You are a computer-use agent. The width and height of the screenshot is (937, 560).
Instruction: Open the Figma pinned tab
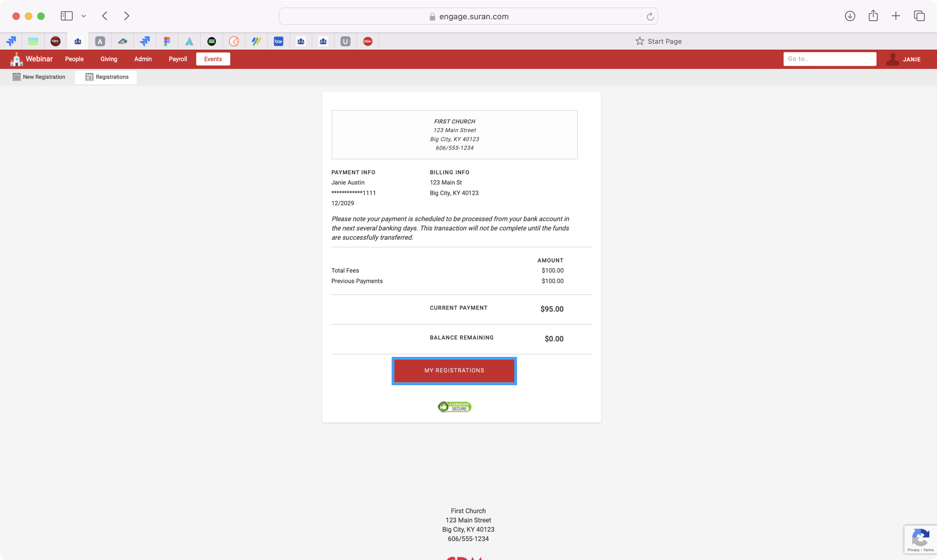point(167,41)
